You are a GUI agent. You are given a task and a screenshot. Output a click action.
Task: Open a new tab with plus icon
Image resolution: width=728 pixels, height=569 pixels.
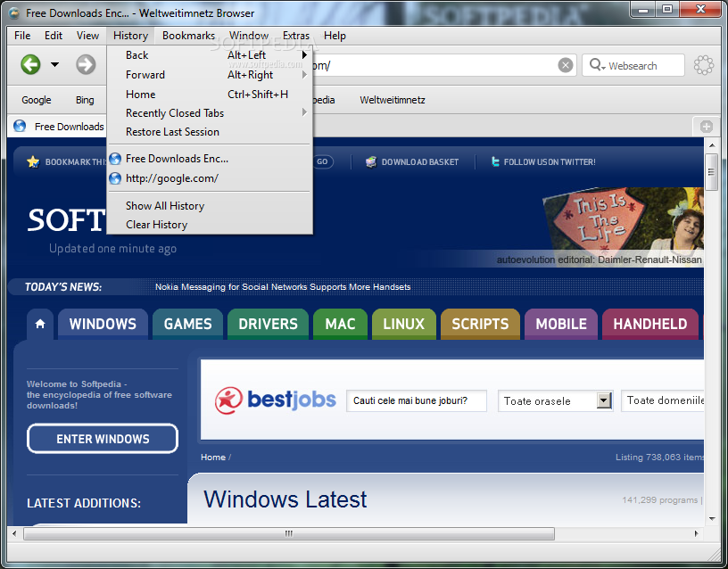coord(707,127)
